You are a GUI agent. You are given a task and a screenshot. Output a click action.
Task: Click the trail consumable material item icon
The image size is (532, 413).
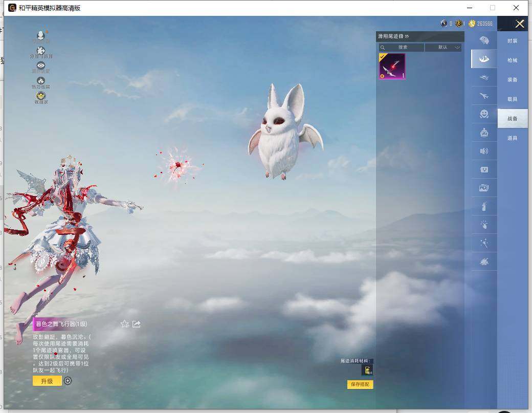367,370
